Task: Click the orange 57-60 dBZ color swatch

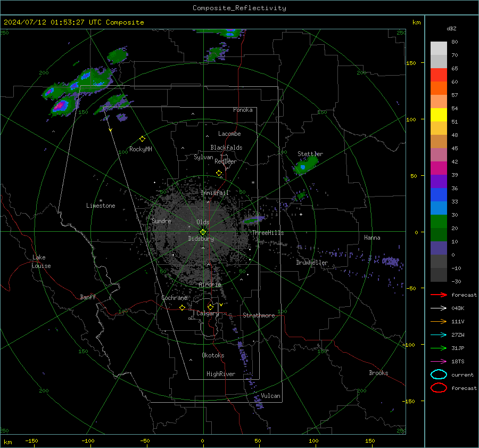Action: coord(439,88)
